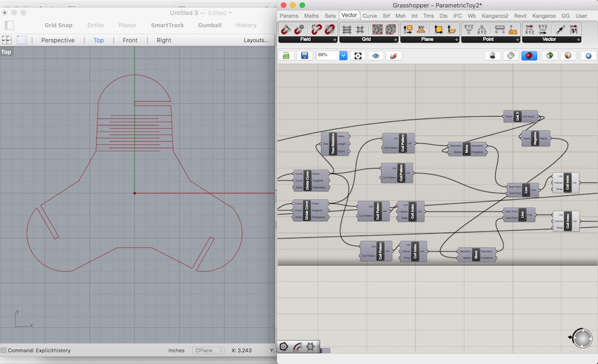Click the red Sketch feather icon
Viewport: 598px width, 364px height.
pyautogui.click(x=393, y=56)
